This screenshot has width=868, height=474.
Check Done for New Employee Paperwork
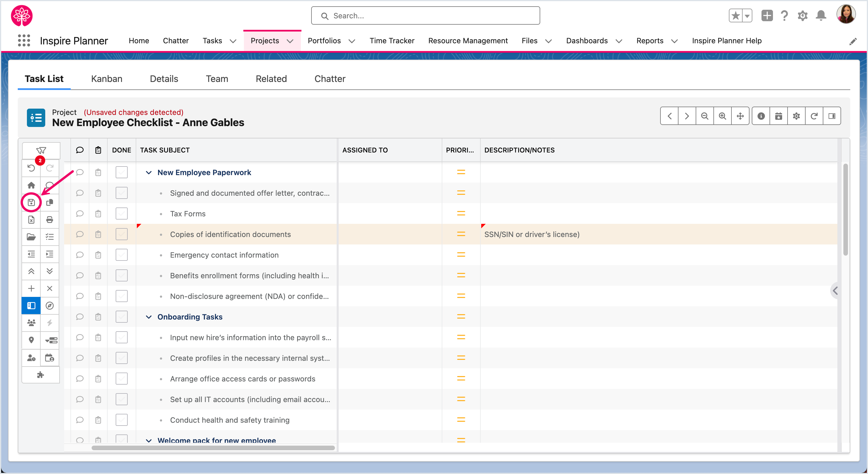pos(121,173)
